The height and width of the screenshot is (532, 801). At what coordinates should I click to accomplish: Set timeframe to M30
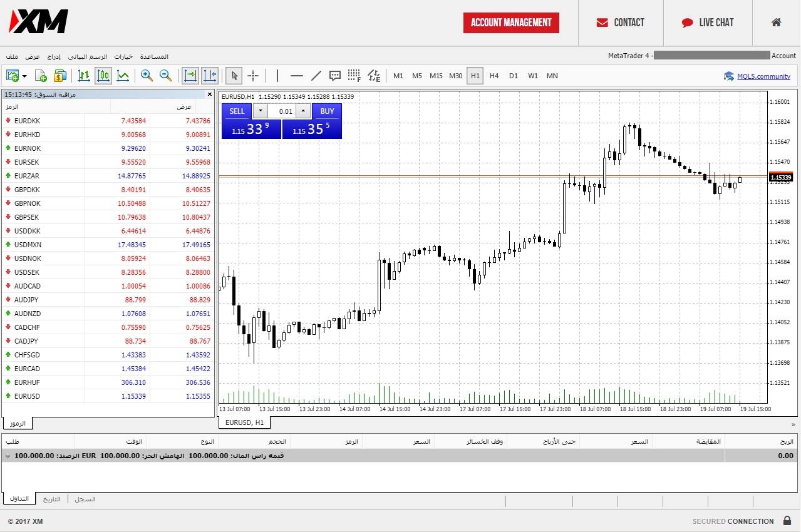456,76
